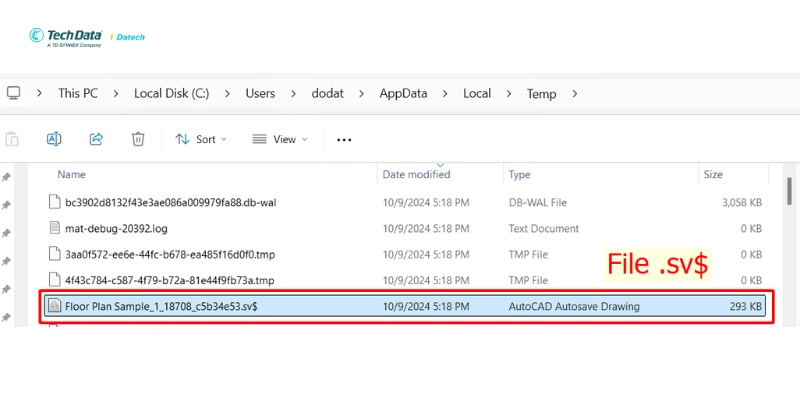Go to dodat folder in breadcrumb
The image size is (800, 400).
point(328,93)
